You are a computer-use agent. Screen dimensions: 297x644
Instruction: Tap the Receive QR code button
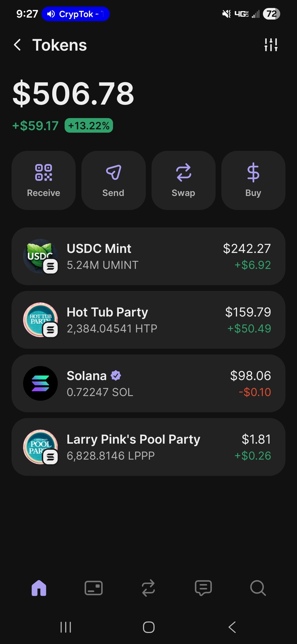pos(43,180)
